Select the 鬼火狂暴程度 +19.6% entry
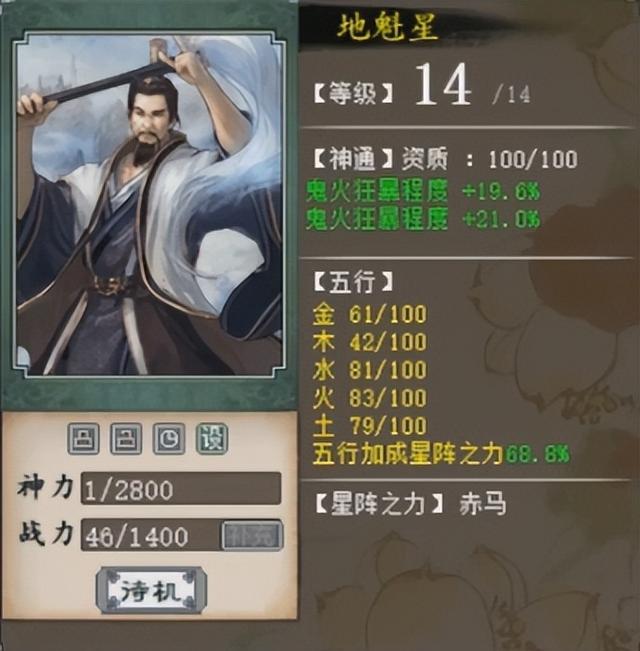This screenshot has height=651, width=640. point(423,191)
